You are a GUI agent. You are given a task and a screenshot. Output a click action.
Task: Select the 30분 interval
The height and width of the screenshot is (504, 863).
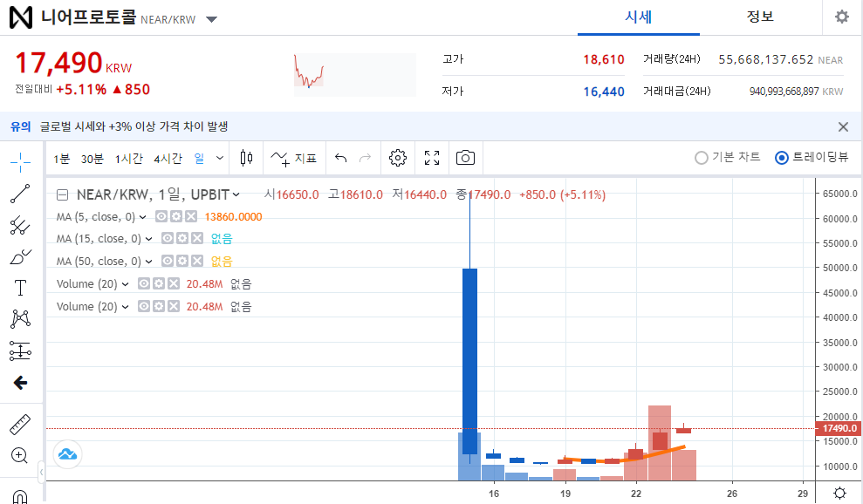pos(92,159)
